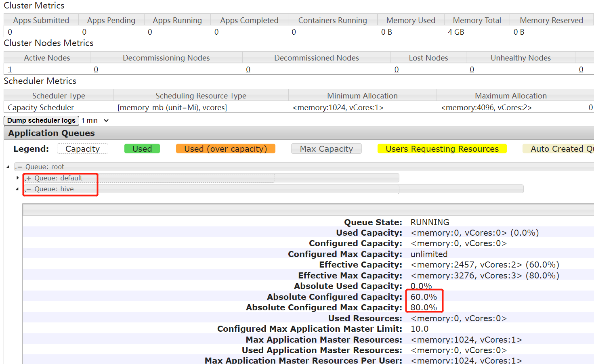The height and width of the screenshot is (364, 594).
Task: Click the Maximum Allocation column header
Action: [x=511, y=96]
